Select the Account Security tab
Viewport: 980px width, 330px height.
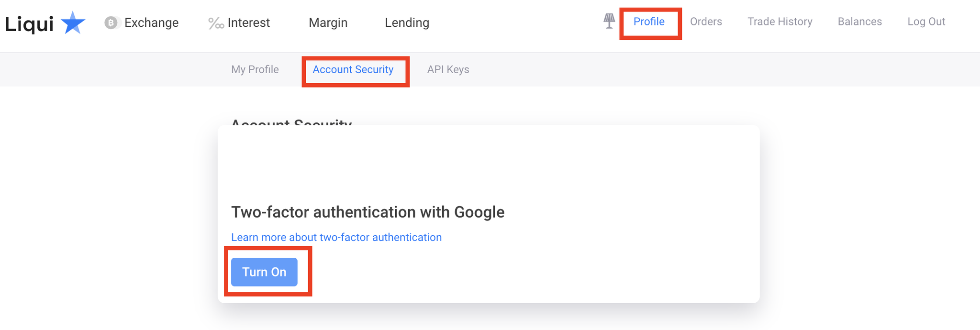pyautogui.click(x=353, y=69)
